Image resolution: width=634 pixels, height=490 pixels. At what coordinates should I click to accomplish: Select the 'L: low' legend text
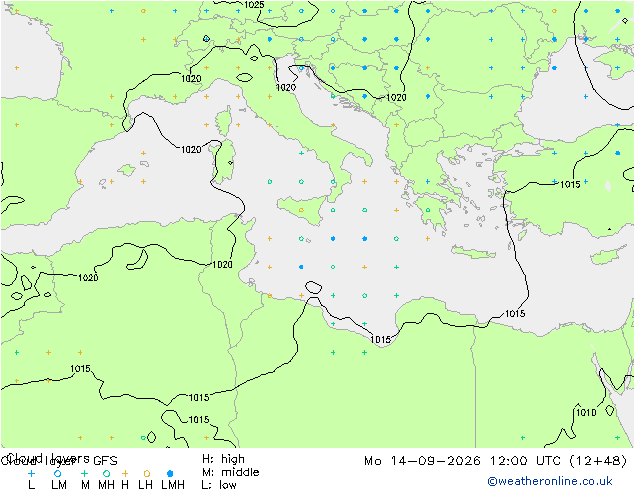(x=219, y=484)
